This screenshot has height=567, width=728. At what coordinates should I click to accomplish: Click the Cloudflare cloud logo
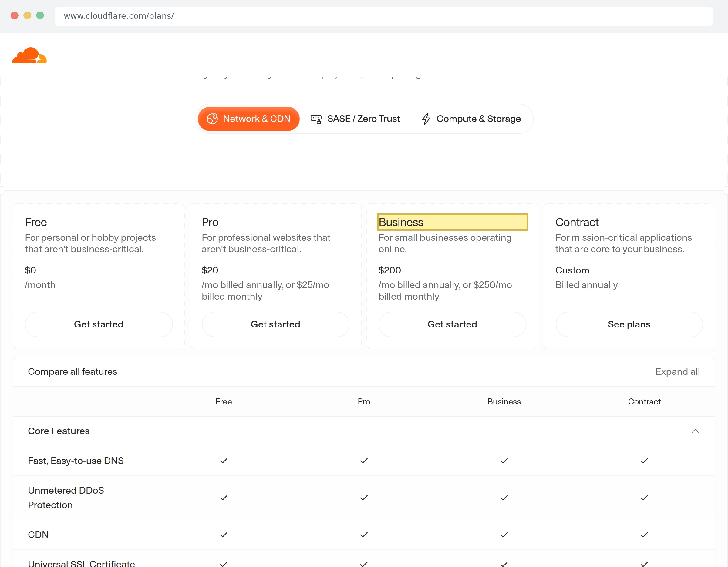pyautogui.click(x=29, y=55)
